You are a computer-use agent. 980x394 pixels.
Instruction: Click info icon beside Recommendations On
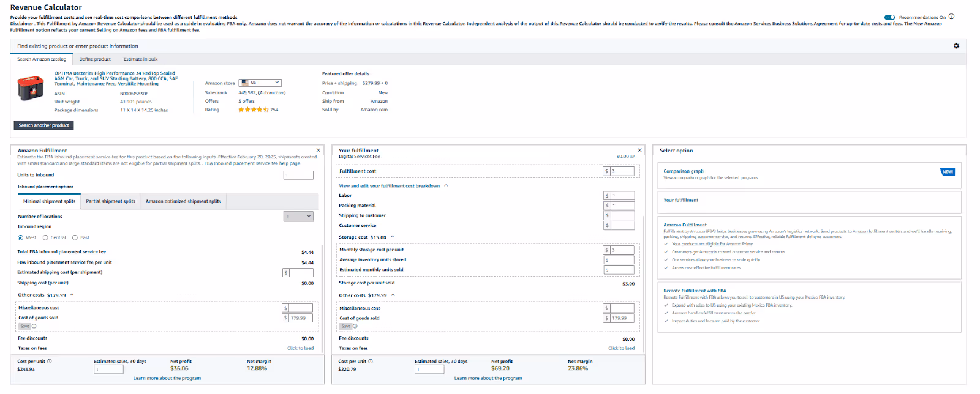tap(951, 17)
